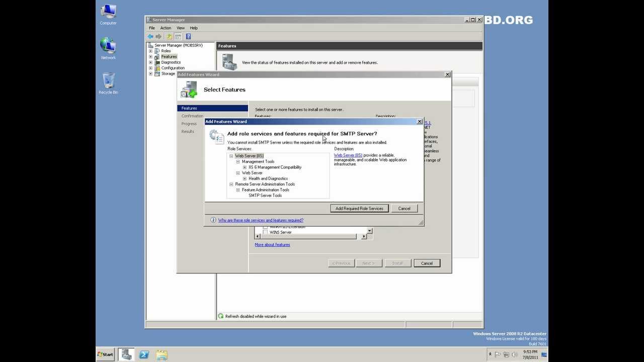Click the Forward arrow in Server Manager toolbar

159,37
